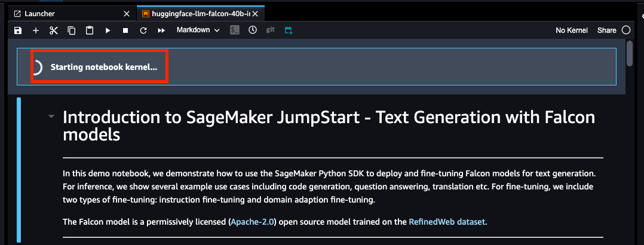Paste cell from clipboard
Viewport: 644px width, 245px height.
pos(90,30)
